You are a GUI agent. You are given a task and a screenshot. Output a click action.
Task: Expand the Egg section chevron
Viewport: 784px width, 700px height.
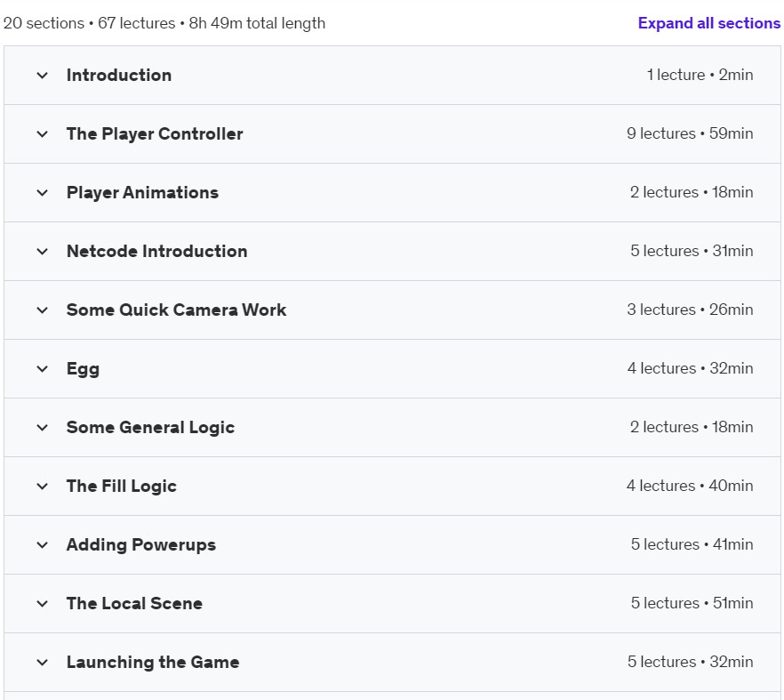pos(43,369)
